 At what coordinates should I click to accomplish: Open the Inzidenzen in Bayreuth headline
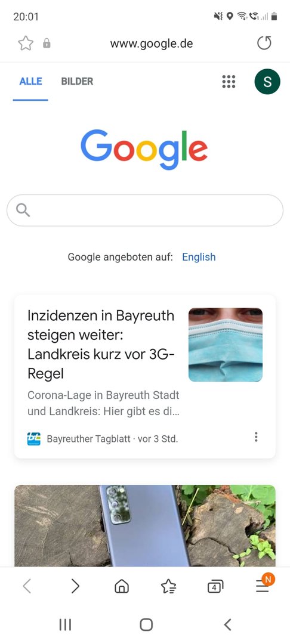coord(101,345)
